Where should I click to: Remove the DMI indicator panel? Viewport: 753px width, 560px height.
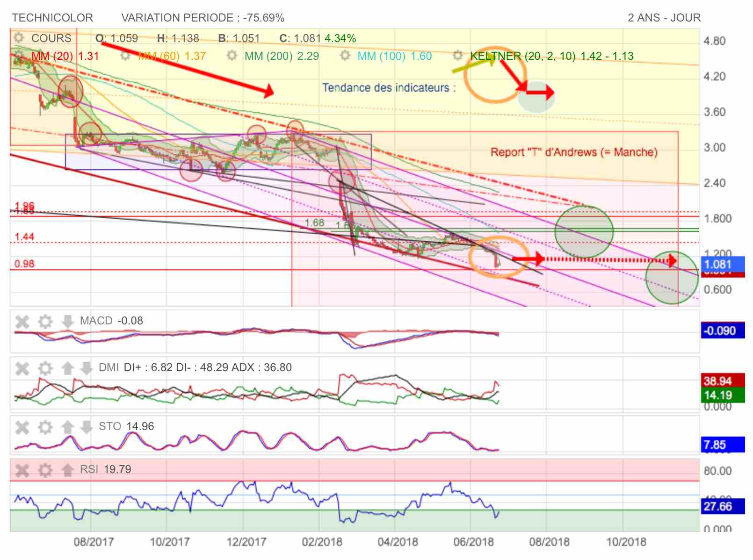tap(22, 368)
